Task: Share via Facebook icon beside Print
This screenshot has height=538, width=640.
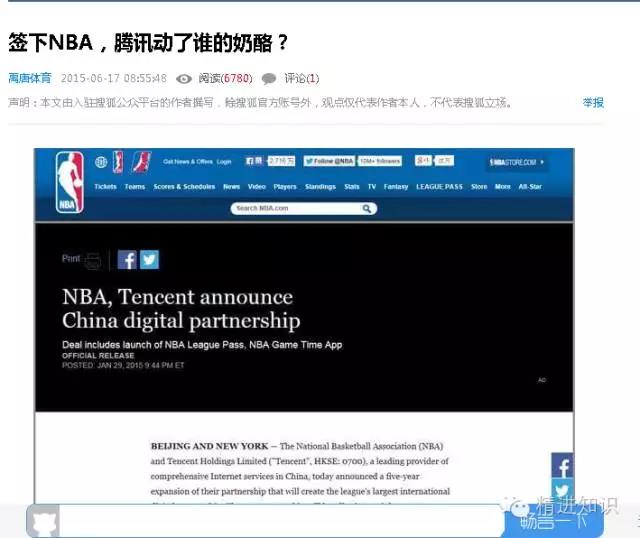Action: click(127, 260)
